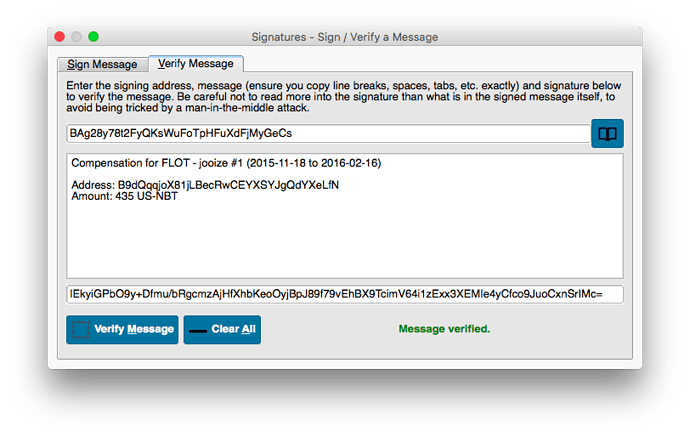The image size is (690, 436).
Task: Click the window title Signatures - Sign / Verify
Action: [345, 37]
